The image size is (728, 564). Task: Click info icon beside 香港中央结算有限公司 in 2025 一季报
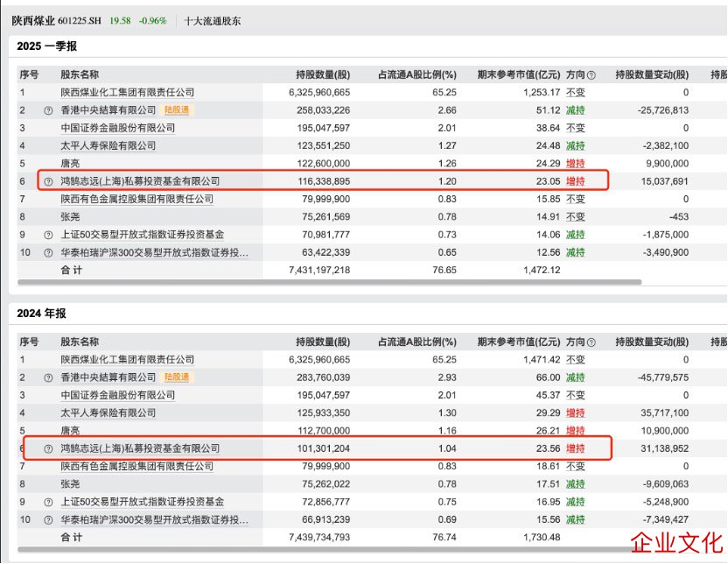[48, 110]
